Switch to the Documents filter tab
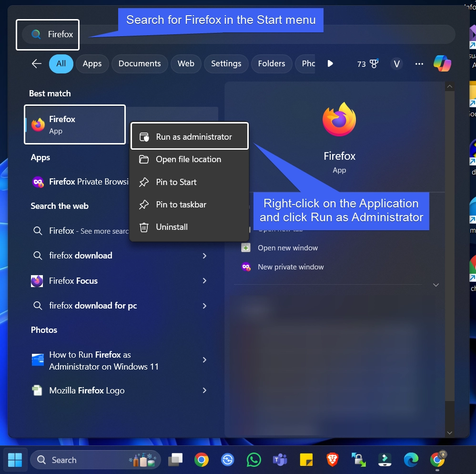The image size is (476, 474). click(140, 64)
